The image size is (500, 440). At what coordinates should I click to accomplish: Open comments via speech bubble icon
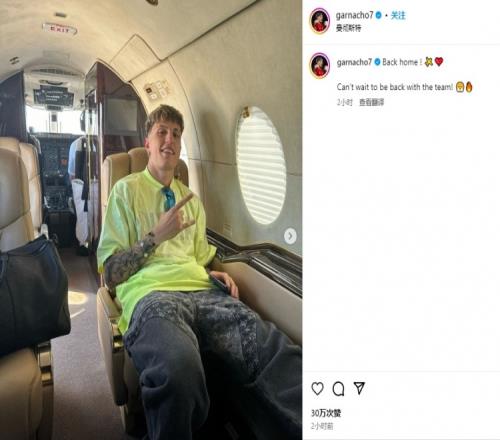pos(338,389)
